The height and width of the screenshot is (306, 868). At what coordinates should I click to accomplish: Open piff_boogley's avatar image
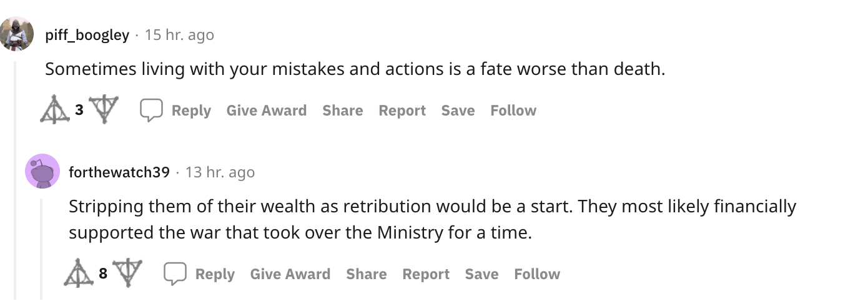[x=16, y=34]
